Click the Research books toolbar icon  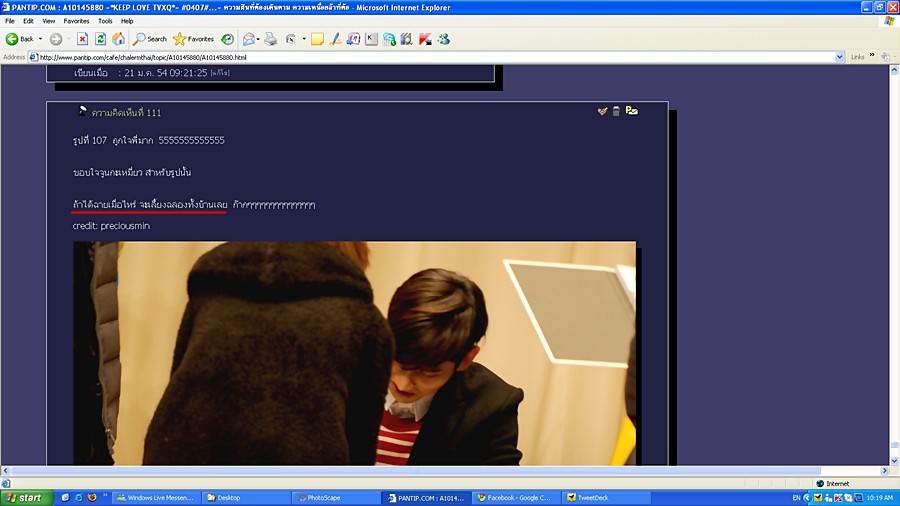(x=407, y=39)
